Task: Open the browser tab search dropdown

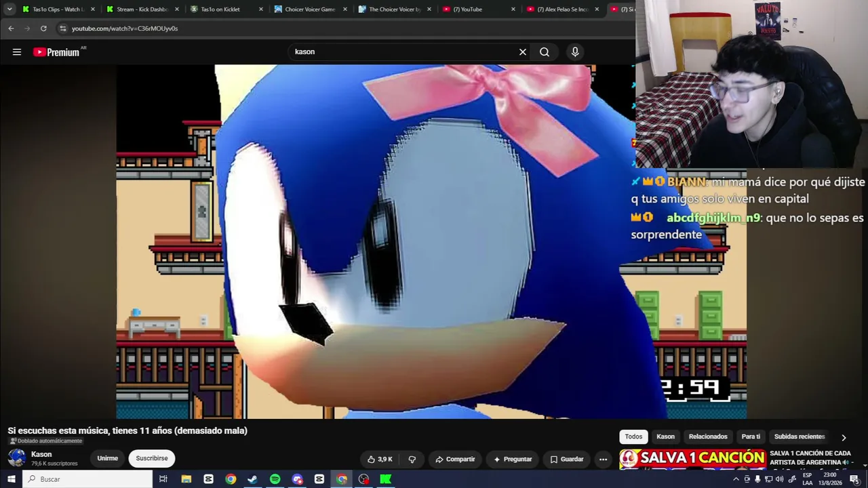Action: [9, 9]
